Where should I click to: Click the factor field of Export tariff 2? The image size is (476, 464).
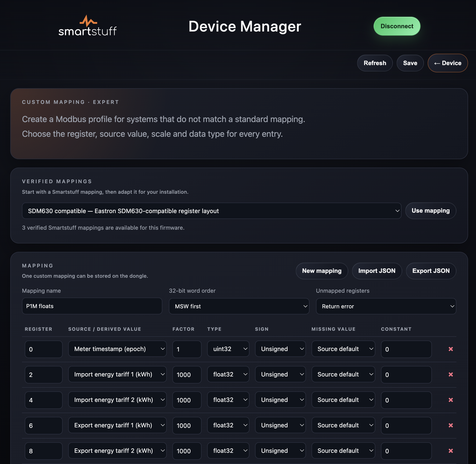click(x=187, y=451)
